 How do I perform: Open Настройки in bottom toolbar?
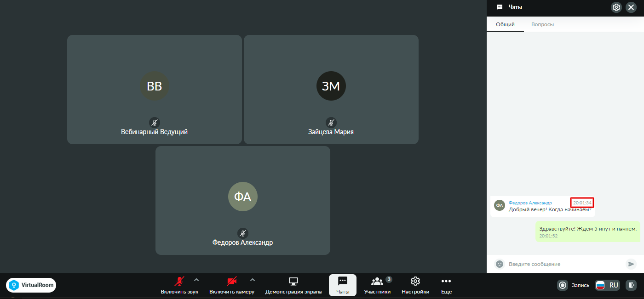(415, 286)
